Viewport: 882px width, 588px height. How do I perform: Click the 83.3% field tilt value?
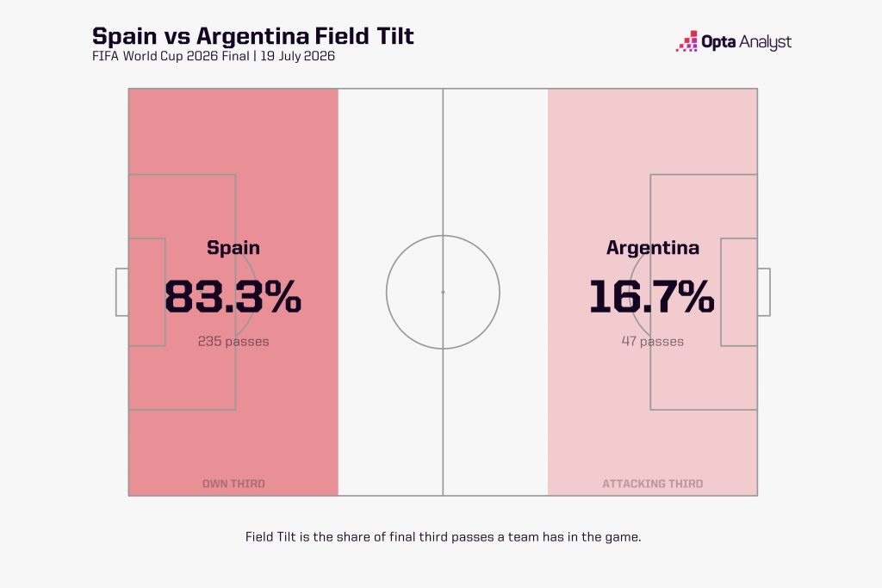click(233, 296)
